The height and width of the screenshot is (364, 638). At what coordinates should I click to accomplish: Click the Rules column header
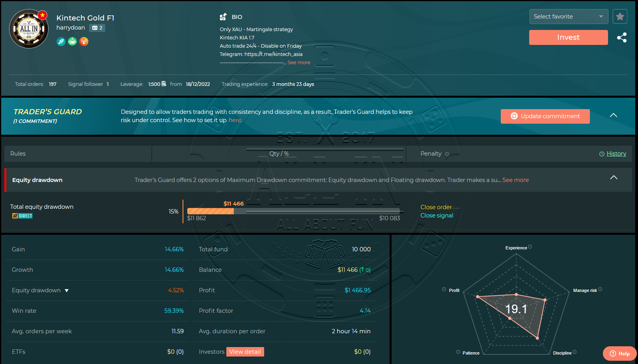(x=18, y=154)
